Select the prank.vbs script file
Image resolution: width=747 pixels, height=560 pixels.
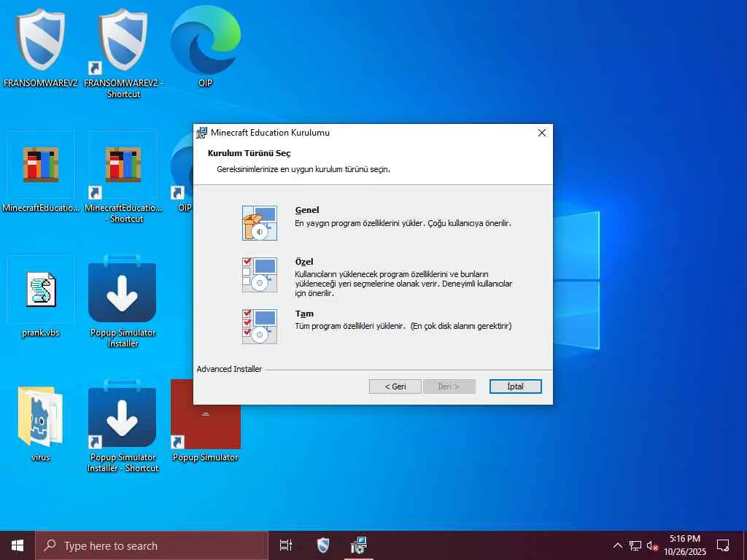41,296
